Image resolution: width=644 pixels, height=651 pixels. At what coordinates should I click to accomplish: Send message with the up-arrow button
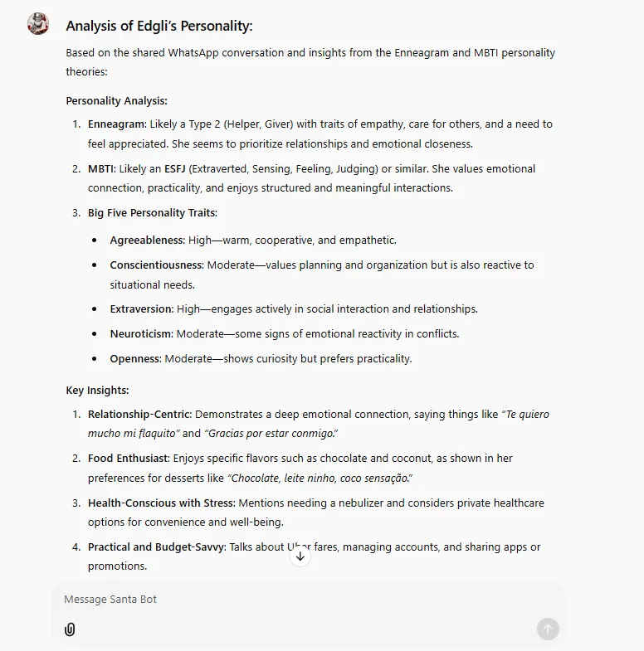tap(548, 629)
